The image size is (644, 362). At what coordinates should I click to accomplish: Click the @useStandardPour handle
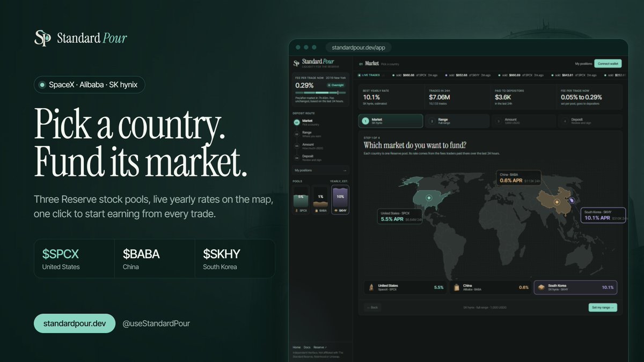click(156, 323)
